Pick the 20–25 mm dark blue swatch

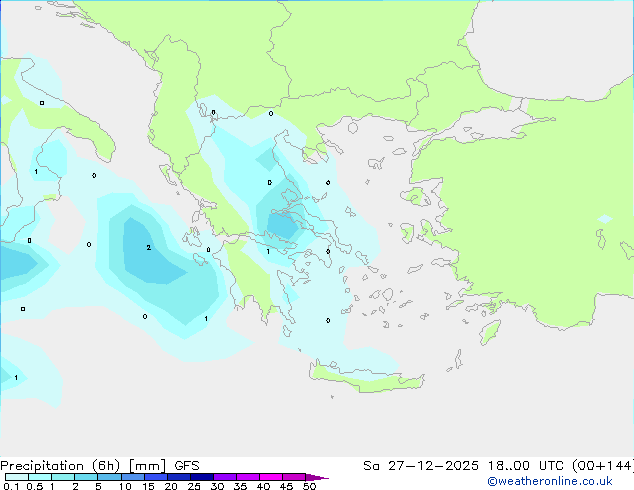point(178,477)
